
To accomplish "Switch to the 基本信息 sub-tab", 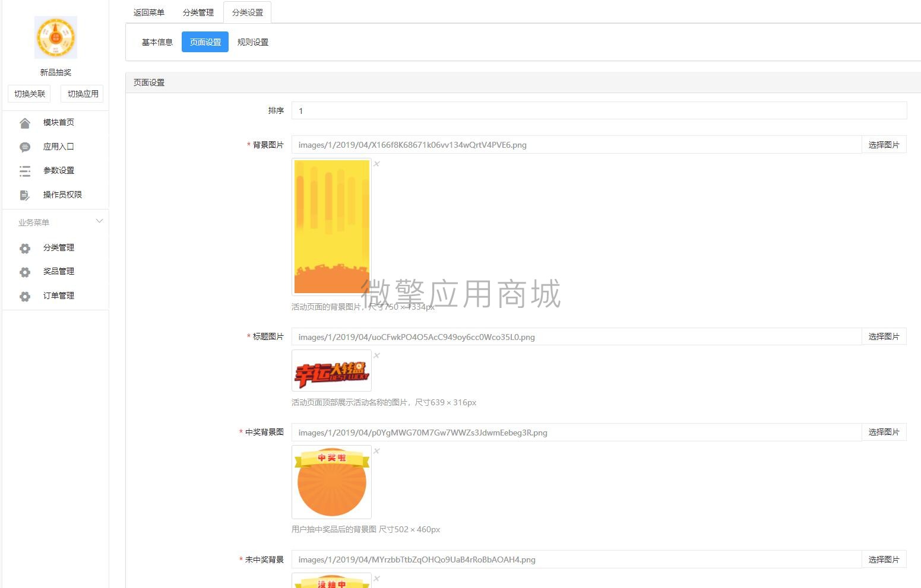I will point(157,42).
